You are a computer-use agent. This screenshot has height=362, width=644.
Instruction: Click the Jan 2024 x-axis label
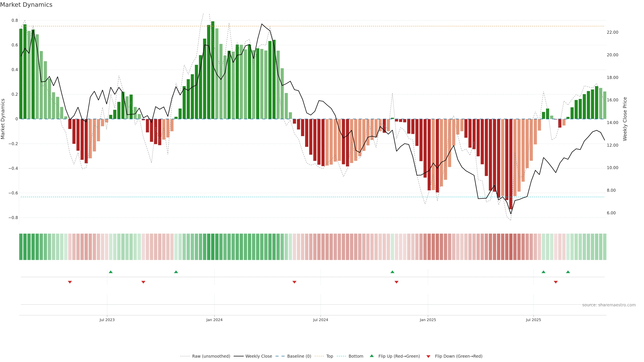214,320
